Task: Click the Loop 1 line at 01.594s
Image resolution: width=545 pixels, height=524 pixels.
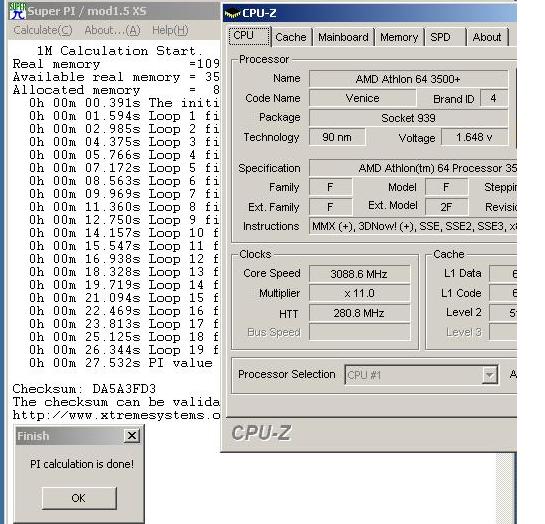Action: 124,116
